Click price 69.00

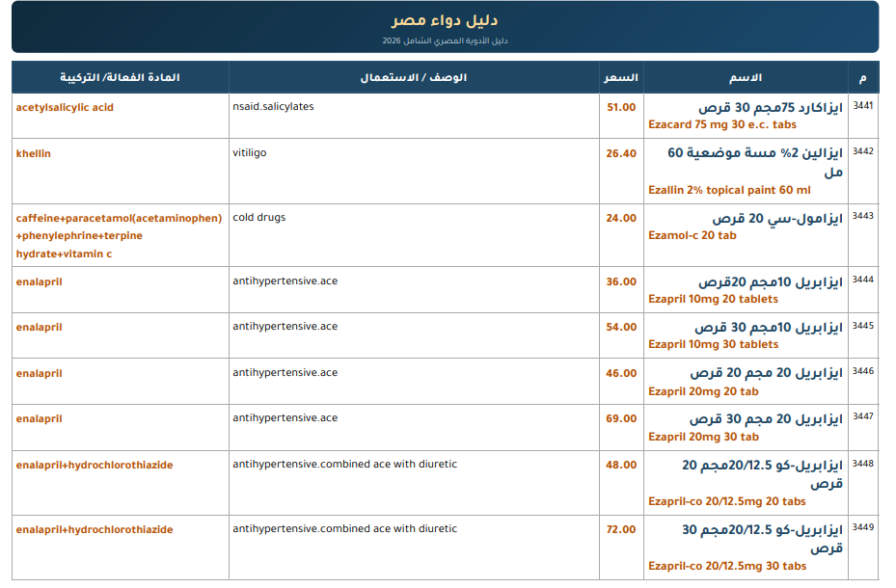[x=621, y=418]
